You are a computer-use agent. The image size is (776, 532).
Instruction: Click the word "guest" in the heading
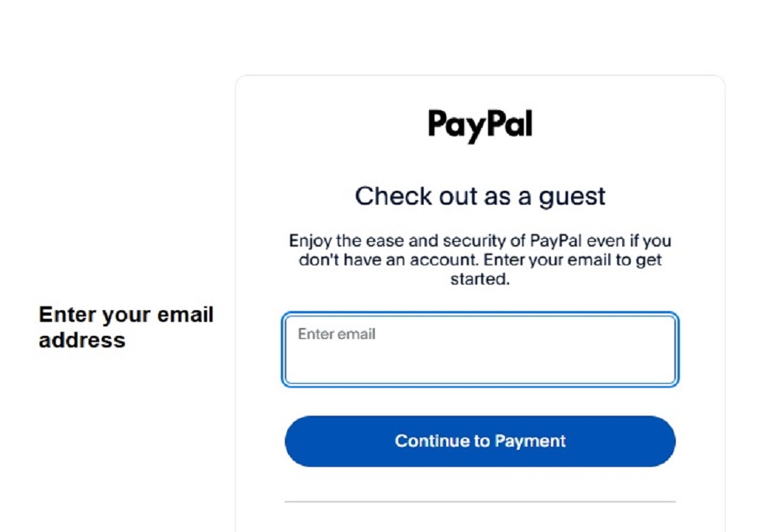[571, 197]
